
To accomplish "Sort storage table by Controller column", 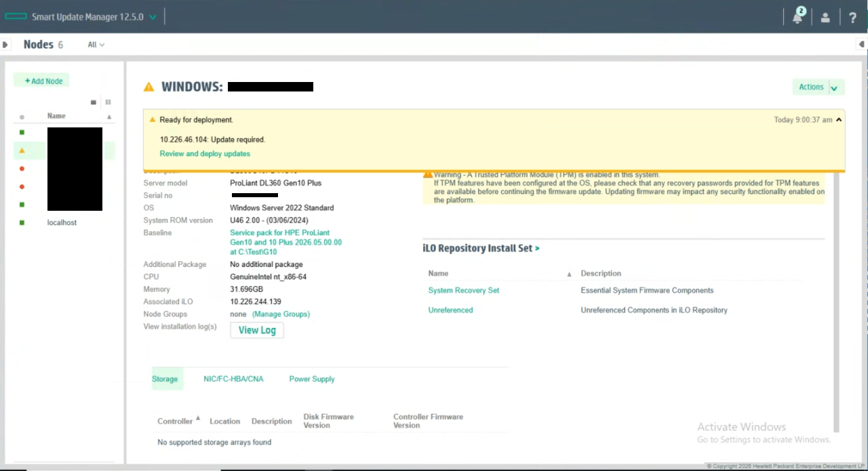I will pos(175,421).
